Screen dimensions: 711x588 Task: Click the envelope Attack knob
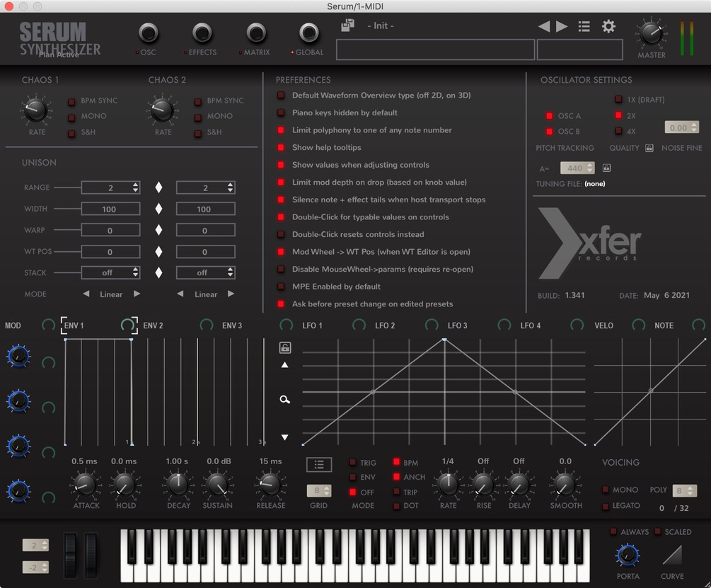point(85,484)
